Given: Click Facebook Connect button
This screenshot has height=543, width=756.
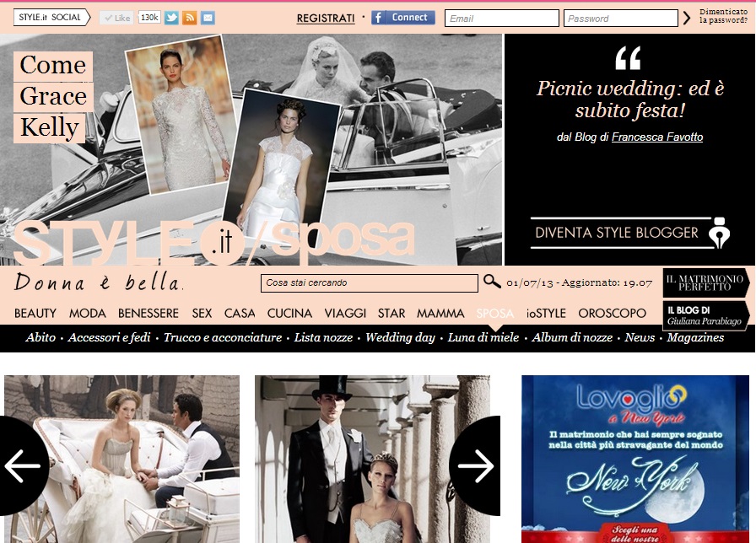Looking at the screenshot, I should (x=403, y=18).
